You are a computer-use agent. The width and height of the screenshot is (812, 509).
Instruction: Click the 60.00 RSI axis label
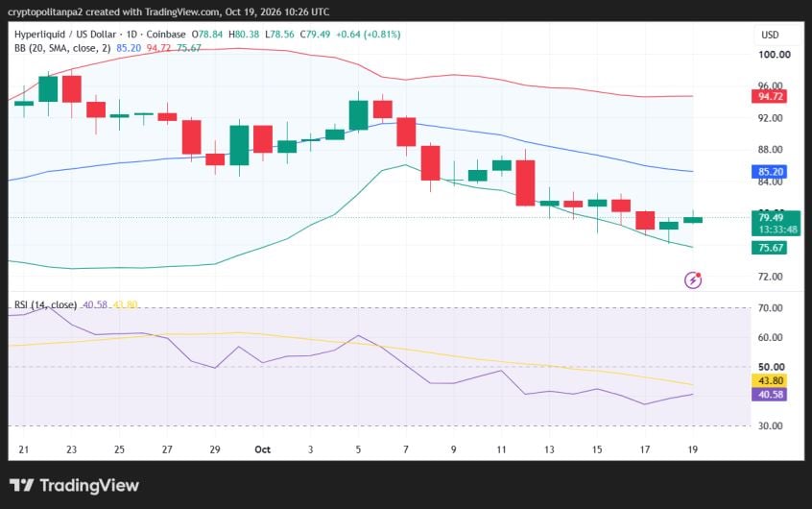tap(770, 337)
